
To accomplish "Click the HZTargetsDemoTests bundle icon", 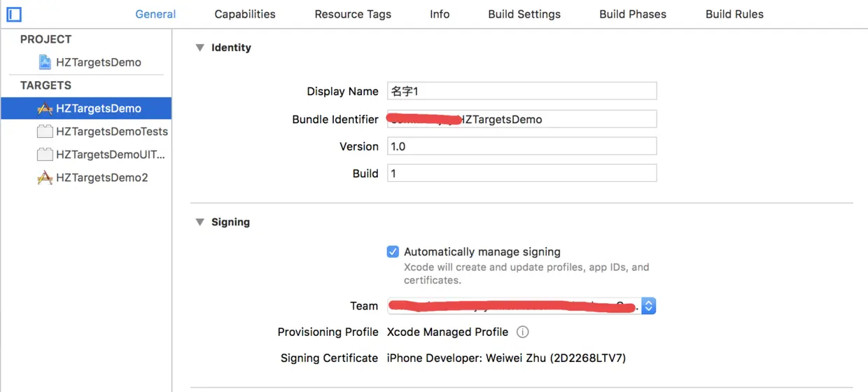I will click(x=45, y=132).
